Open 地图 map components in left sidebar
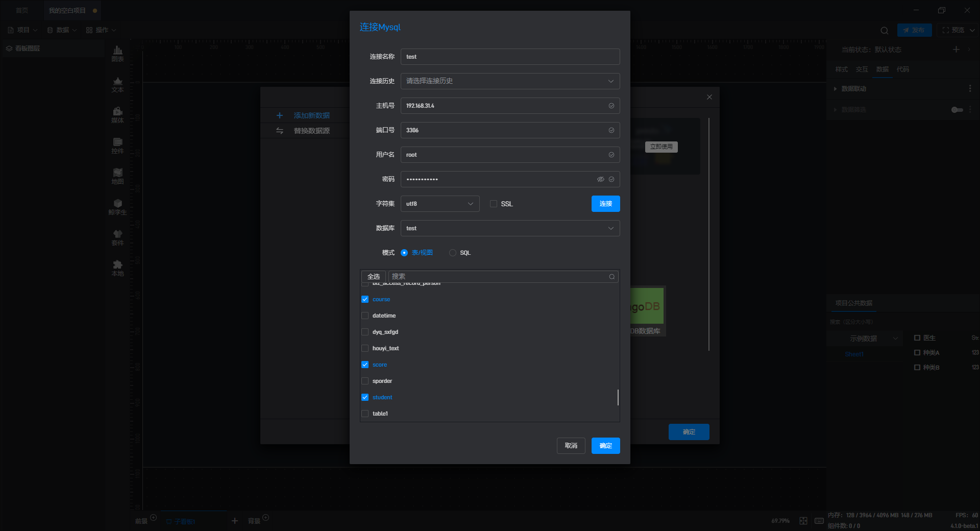Screen dimensions: 980x531 (x=117, y=176)
